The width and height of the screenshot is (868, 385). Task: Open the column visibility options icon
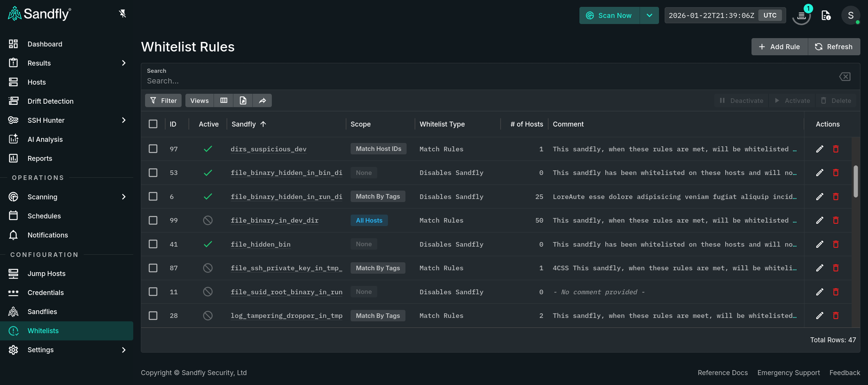pyautogui.click(x=223, y=100)
